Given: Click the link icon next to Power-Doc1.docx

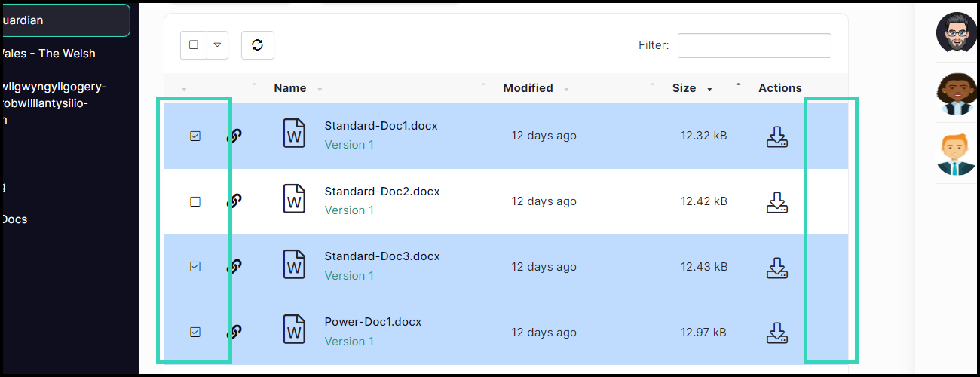Looking at the screenshot, I should click(234, 332).
